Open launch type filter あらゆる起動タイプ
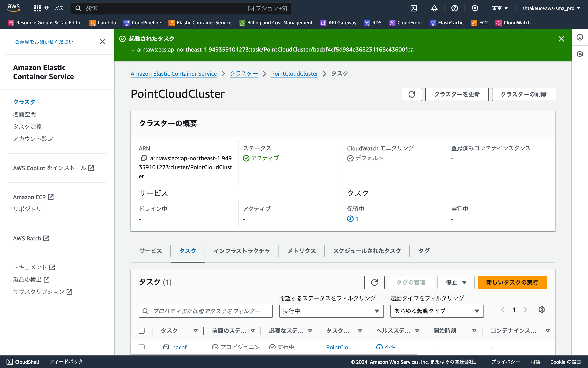This screenshot has height=368, width=588. (x=437, y=311)
